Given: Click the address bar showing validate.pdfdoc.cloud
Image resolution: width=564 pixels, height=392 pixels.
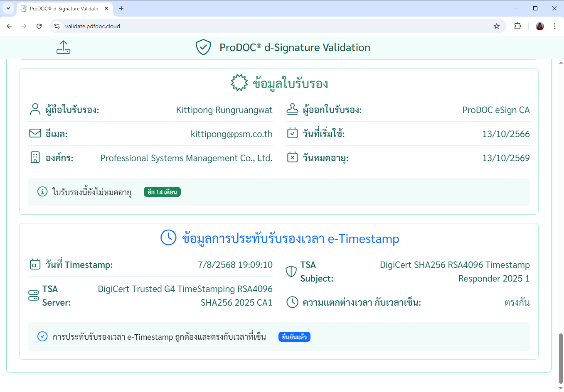Looking at the screenshot, I should coord(278,26).
